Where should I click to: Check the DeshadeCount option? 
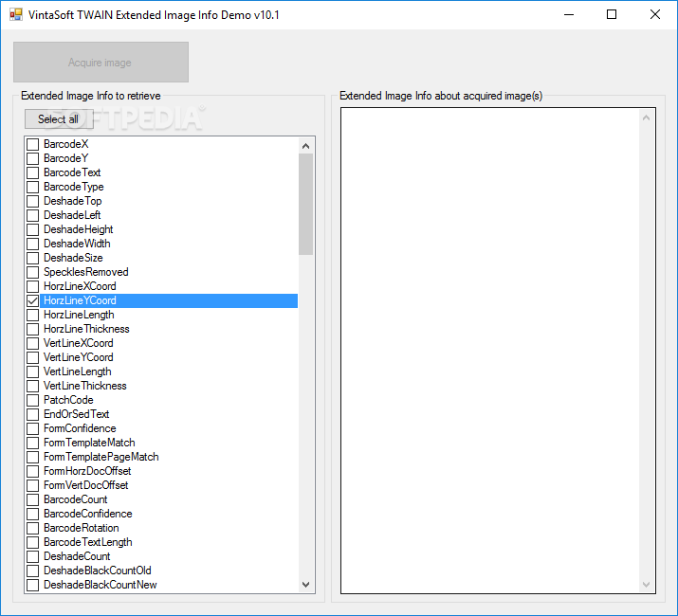click(x=33, y=557)
